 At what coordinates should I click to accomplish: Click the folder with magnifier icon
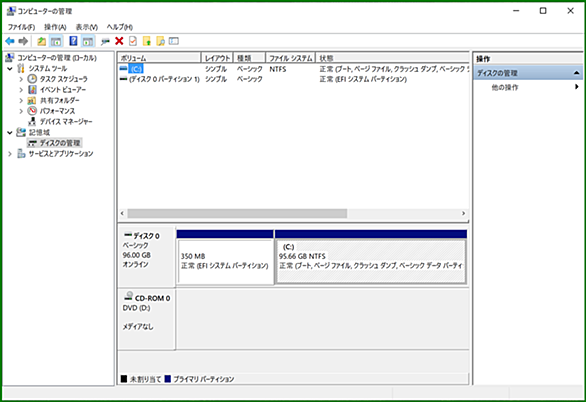(161, 41)
